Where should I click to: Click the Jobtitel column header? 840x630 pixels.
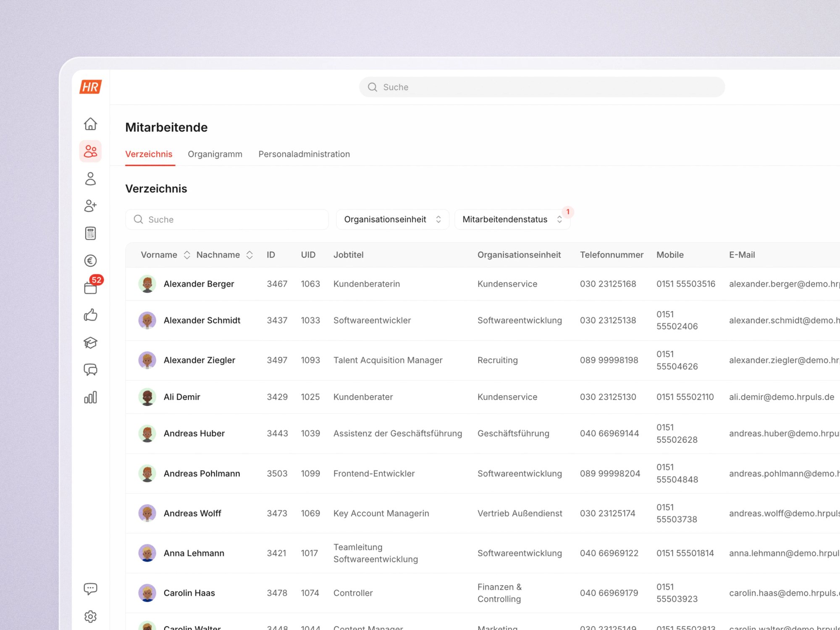(349, 255)
